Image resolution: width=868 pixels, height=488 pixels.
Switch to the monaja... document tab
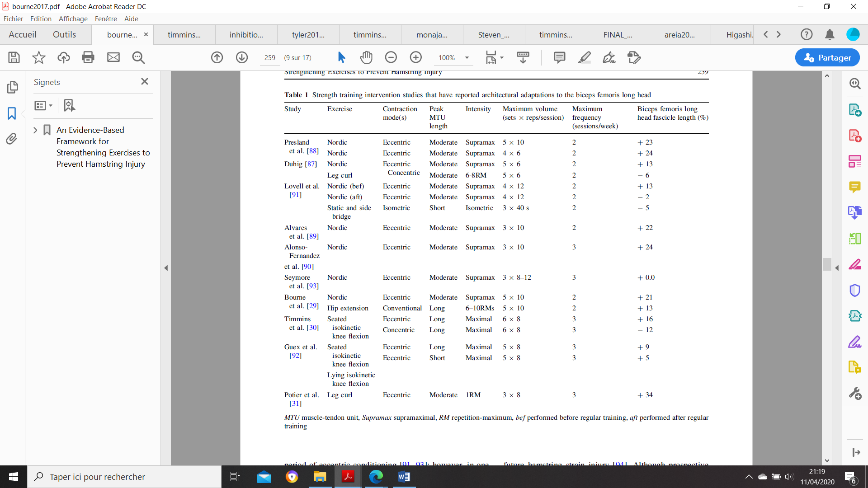[432, 35]
